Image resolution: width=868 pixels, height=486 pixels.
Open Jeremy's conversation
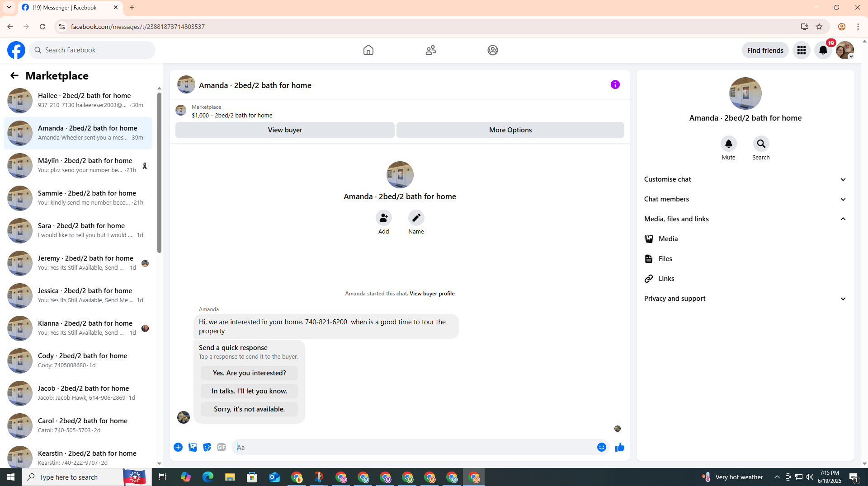[x=78, y=263]
